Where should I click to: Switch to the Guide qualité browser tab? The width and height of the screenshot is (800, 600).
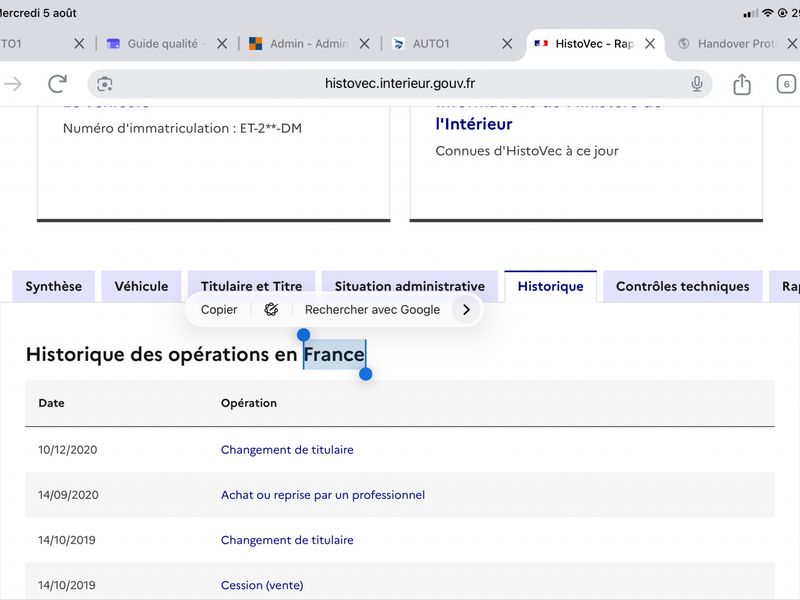point(156,44)
